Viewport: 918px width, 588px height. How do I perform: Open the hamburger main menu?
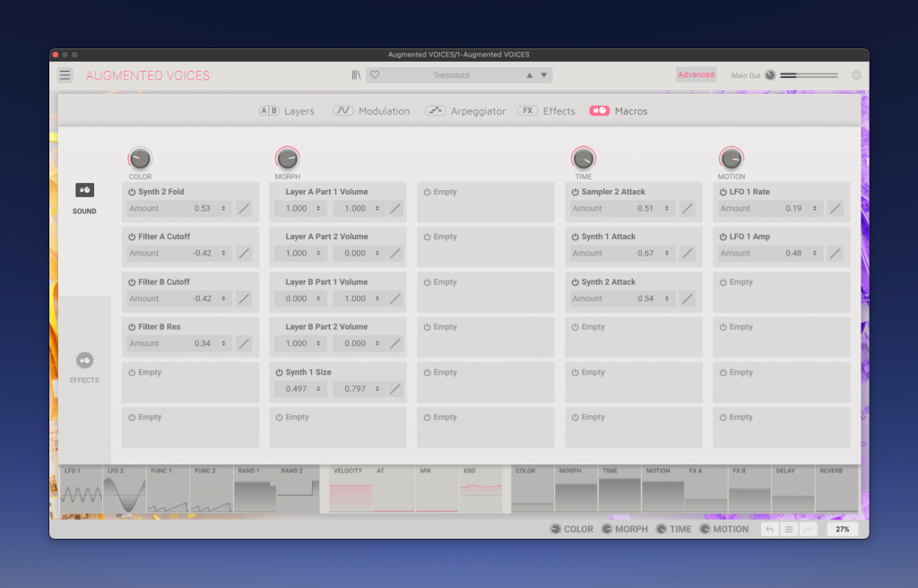[65, 75]
